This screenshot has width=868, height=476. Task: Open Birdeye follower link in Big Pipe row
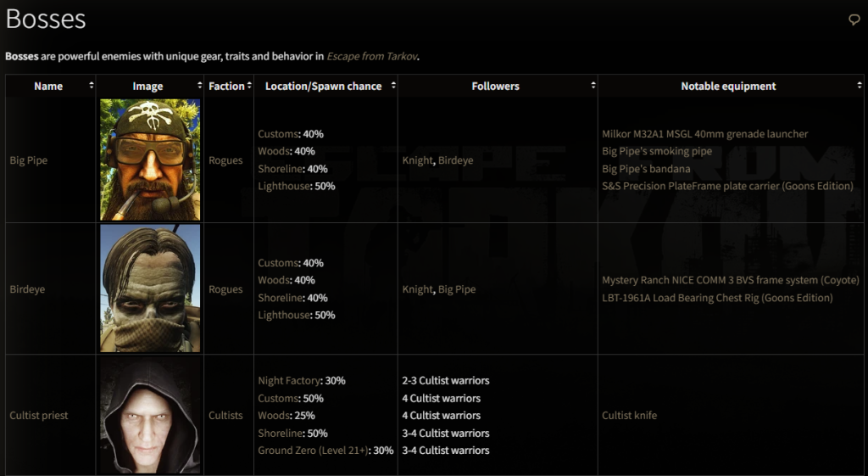[x=456, y=160]
